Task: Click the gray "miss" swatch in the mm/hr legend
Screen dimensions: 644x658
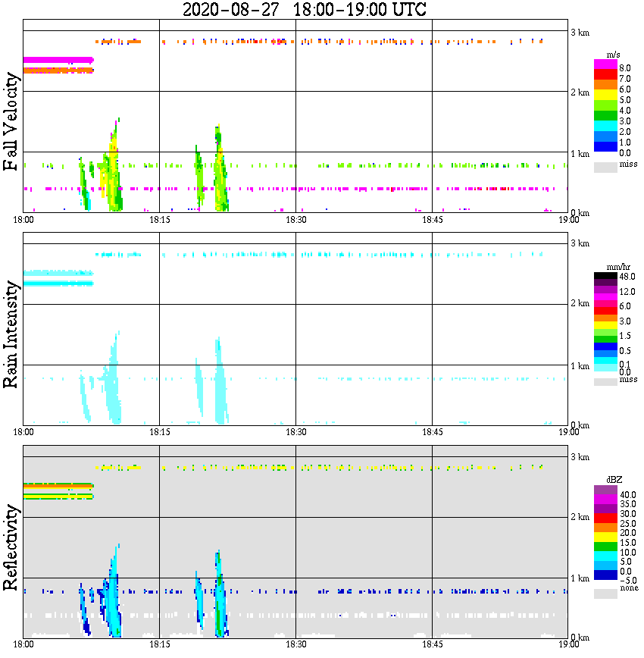Action: (605, 382)
